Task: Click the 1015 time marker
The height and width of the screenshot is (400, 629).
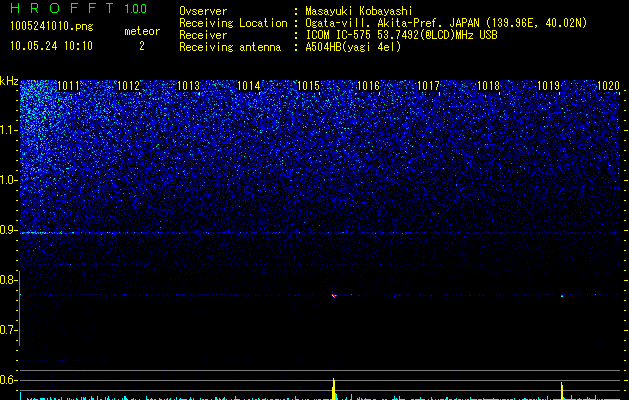Action: (308, 86)
